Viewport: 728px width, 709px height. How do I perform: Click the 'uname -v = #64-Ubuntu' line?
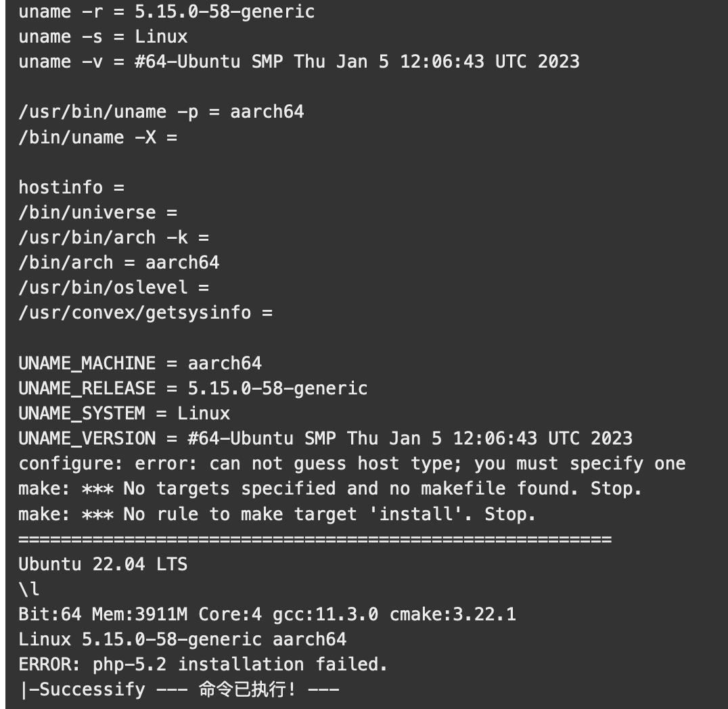(x=299, y=62)
